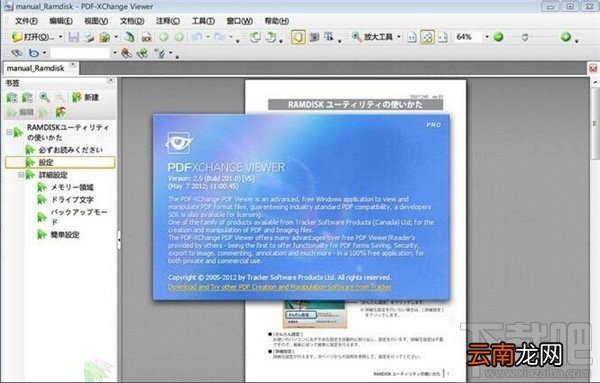Click the email/send document icon

(105, 37)
